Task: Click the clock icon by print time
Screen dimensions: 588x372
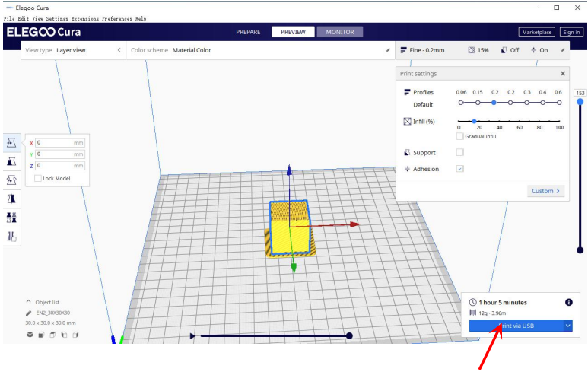Action: tap(473, 302)
